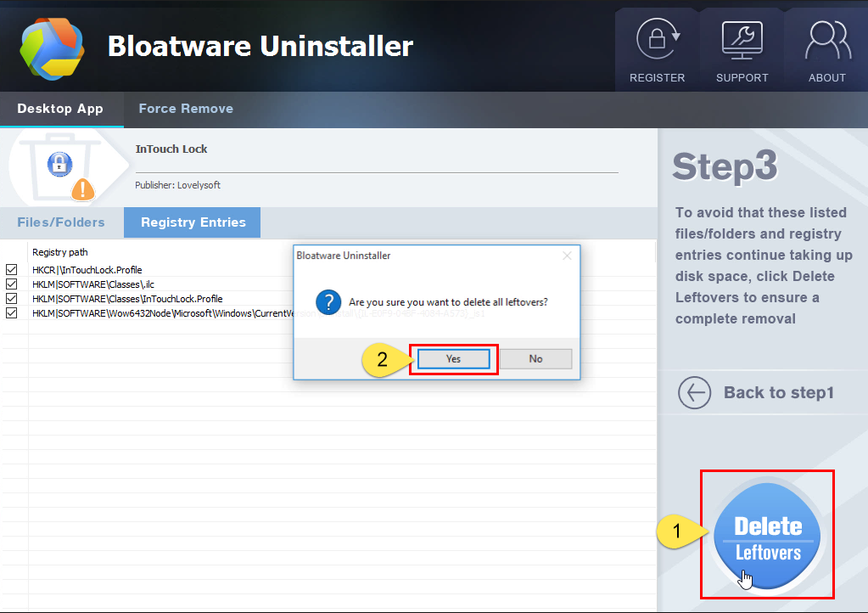Switch to the Desktop App tab
This screenshot has width=868, height=613.
[x=60, y=109]
